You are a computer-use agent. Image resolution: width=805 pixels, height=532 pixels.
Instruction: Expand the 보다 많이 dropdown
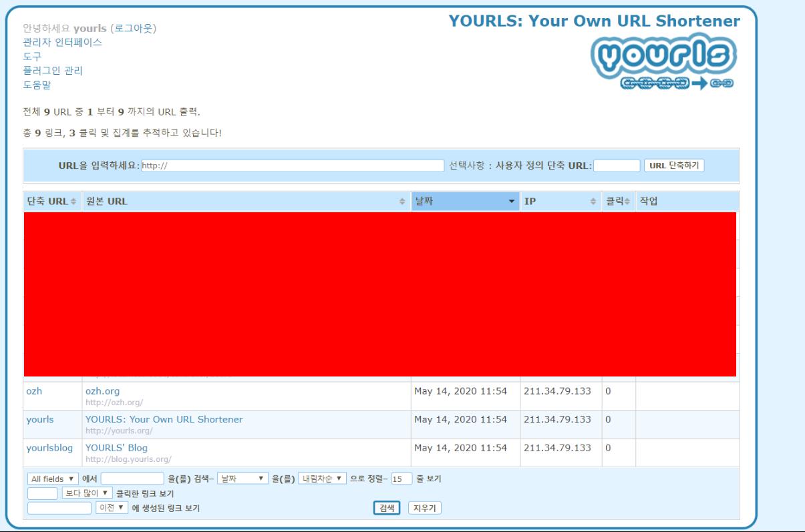(x=87, y=493)
